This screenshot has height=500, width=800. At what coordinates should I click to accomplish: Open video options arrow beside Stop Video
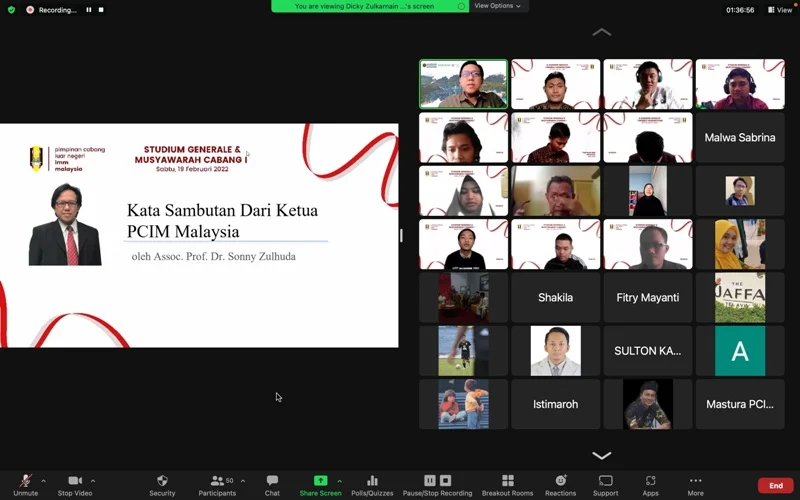coord(93,481)
